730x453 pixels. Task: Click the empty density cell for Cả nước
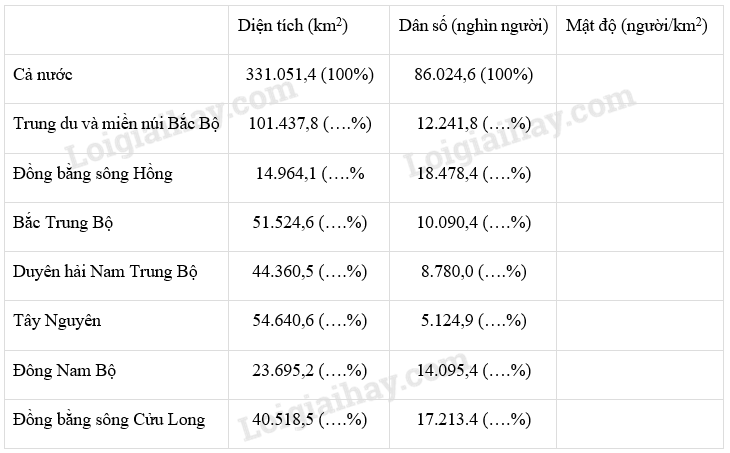pyautogui.click(x=638, y=75)
